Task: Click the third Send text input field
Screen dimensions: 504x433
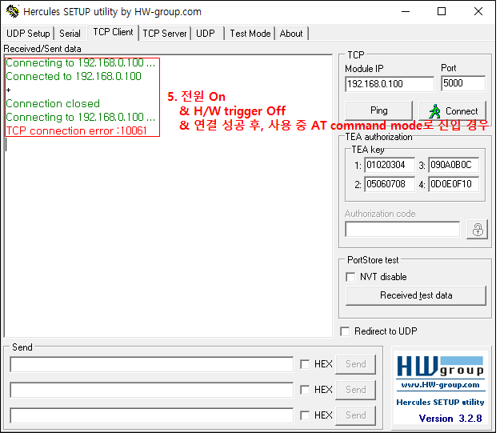Action: 152,415
